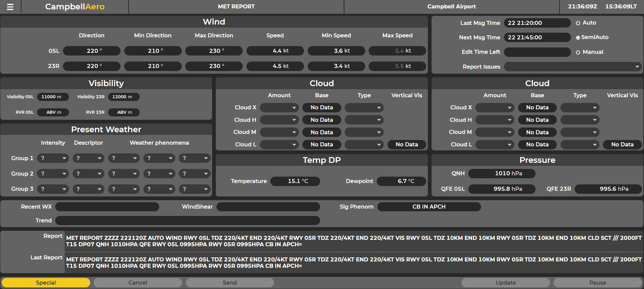Open Group 1 Descriptor dropdown

[x=89, y=158]
